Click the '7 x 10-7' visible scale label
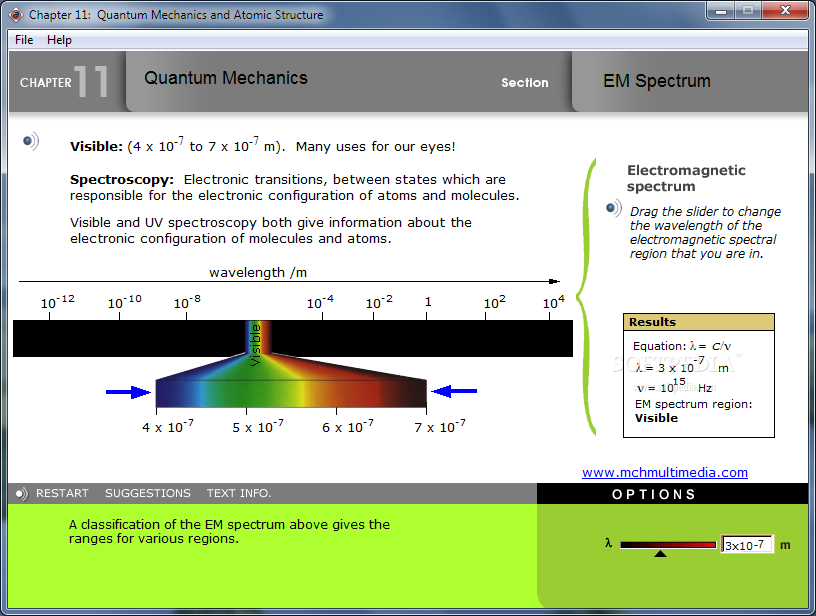This screenshot has width=816, height=616. point(440,427)
